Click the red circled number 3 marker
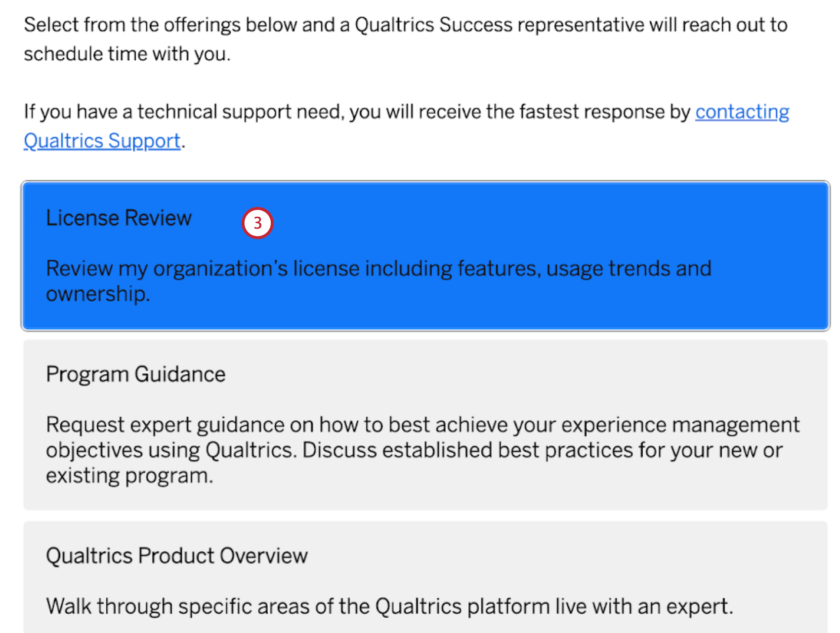The width and height of the screenshot is (840, 633). (257, 223)
